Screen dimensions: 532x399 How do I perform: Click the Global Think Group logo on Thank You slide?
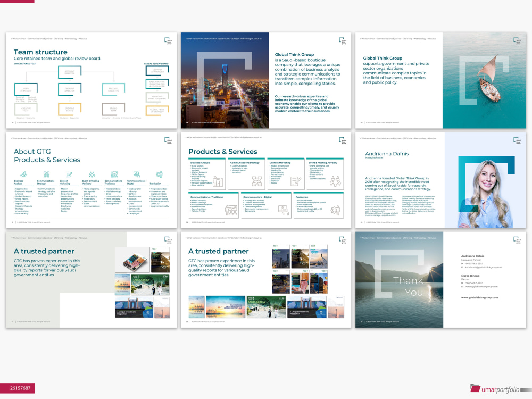[517, 241]
